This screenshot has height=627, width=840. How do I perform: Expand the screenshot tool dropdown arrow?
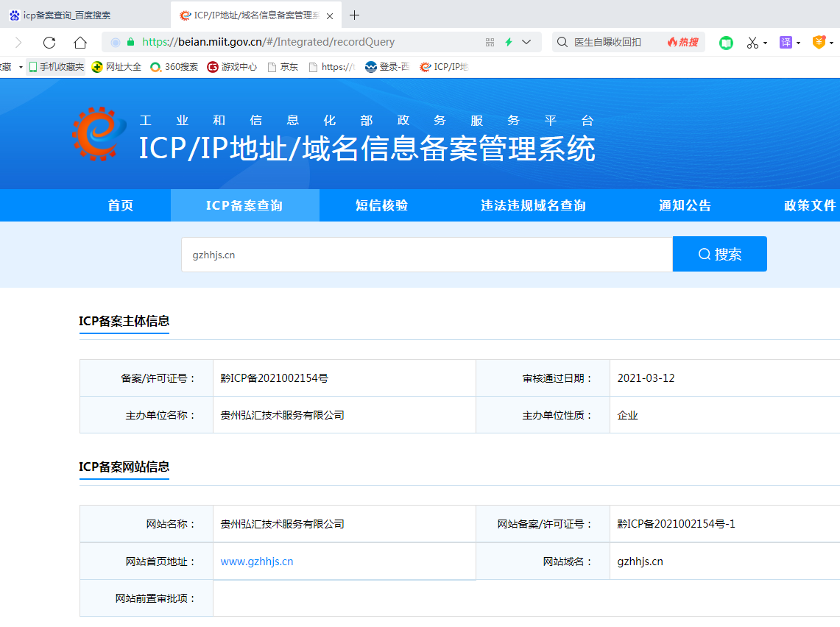[765, 43]
